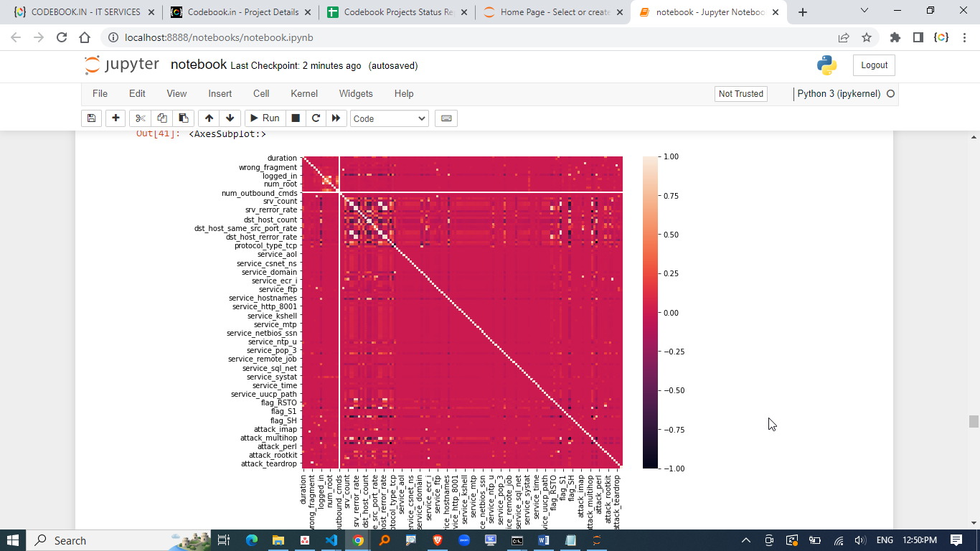
Task: Copy selected cells icon
Action: coord(162,118)
